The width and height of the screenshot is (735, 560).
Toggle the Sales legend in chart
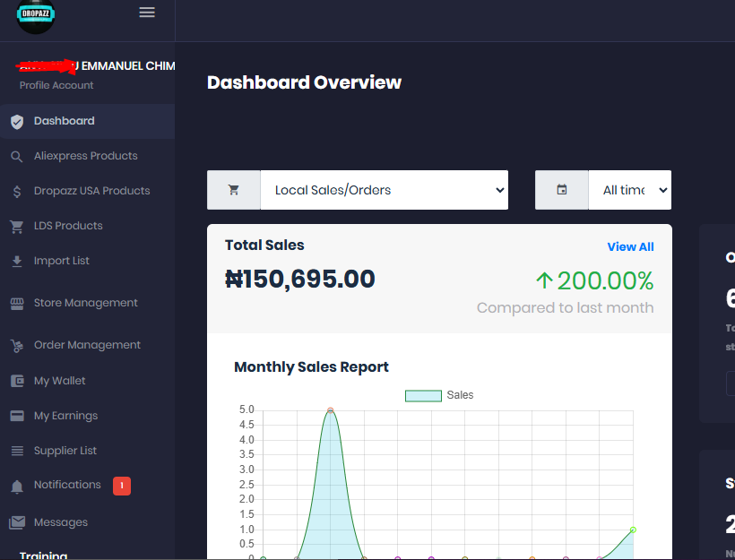423,395
